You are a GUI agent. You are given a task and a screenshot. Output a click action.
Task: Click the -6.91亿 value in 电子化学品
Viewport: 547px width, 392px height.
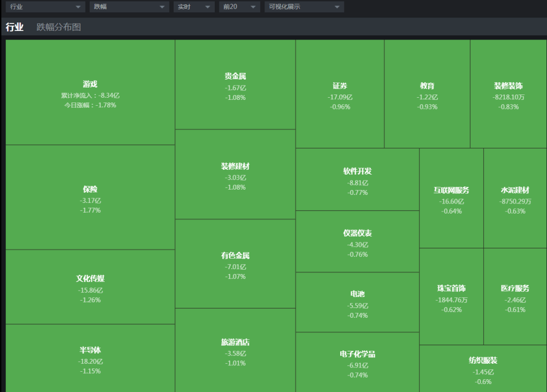[x=357, y=365]
